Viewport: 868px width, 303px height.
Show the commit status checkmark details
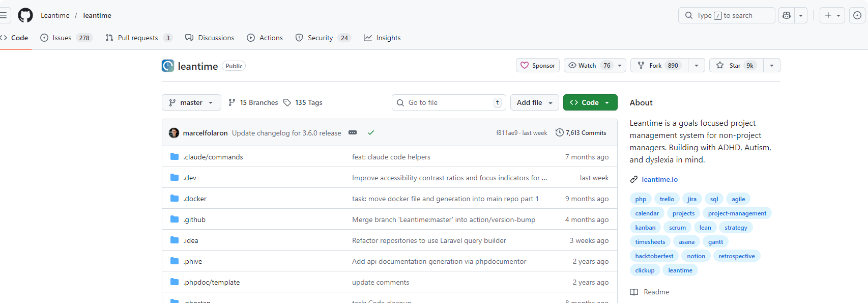tap(371, 132)
